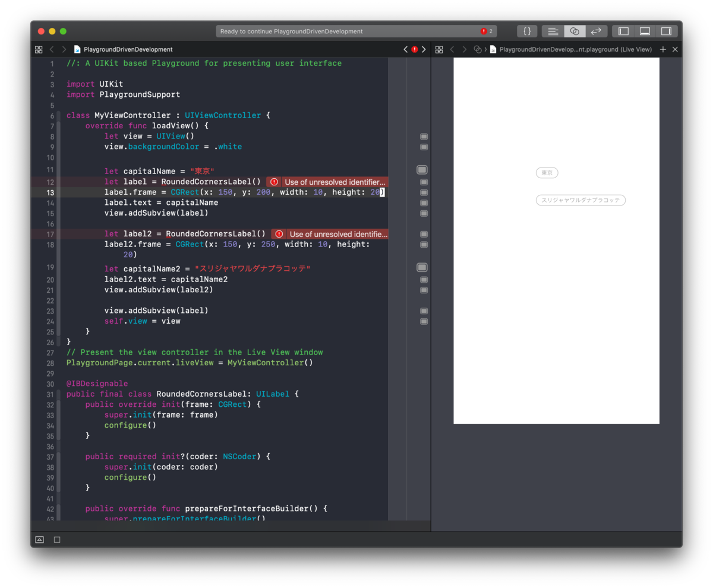Click '@IBDesignable' on line 30
Screen dimensions: 713x588
click(x=97, y=384)
